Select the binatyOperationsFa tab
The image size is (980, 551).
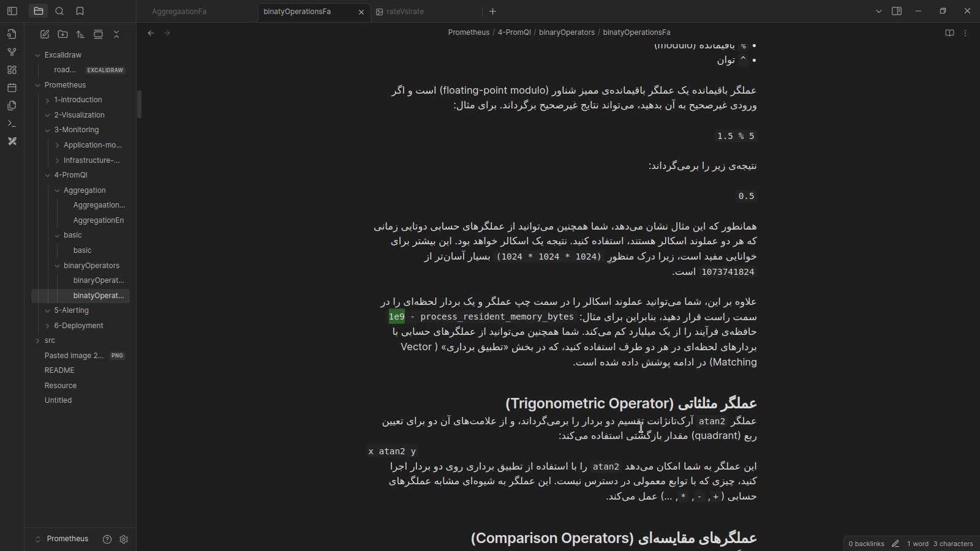(x=315, y=12)
